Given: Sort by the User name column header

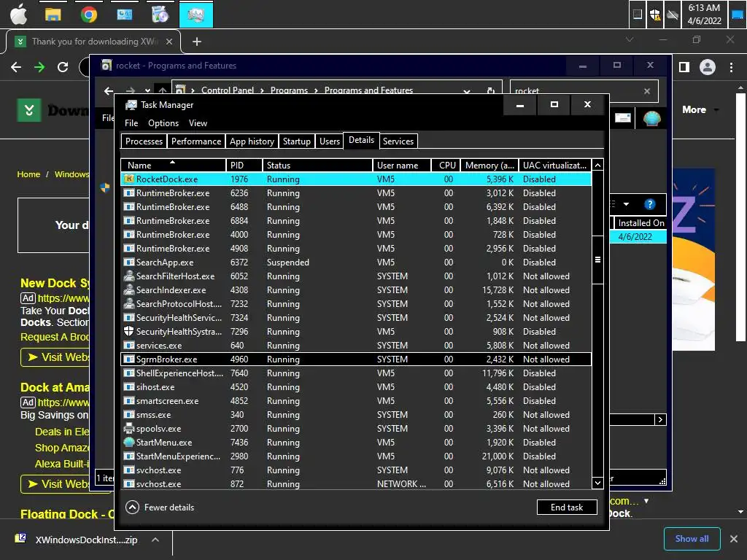Looking at the screenshot, I should [402, 166].
